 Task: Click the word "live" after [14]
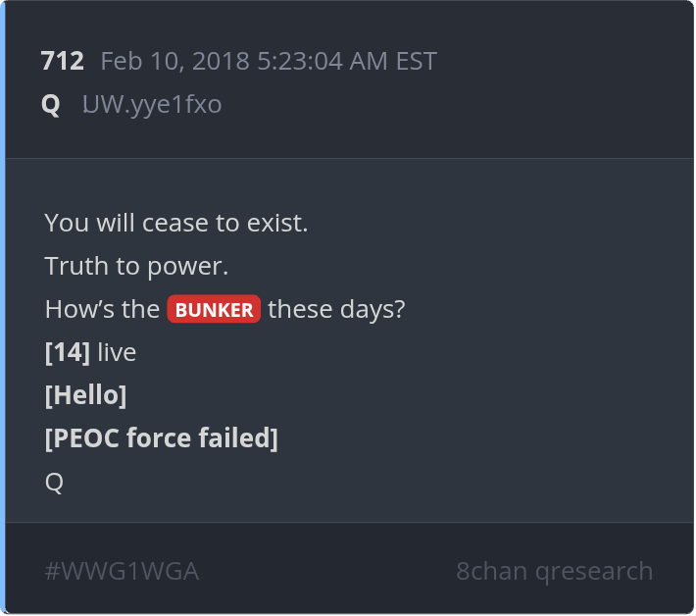117,353
